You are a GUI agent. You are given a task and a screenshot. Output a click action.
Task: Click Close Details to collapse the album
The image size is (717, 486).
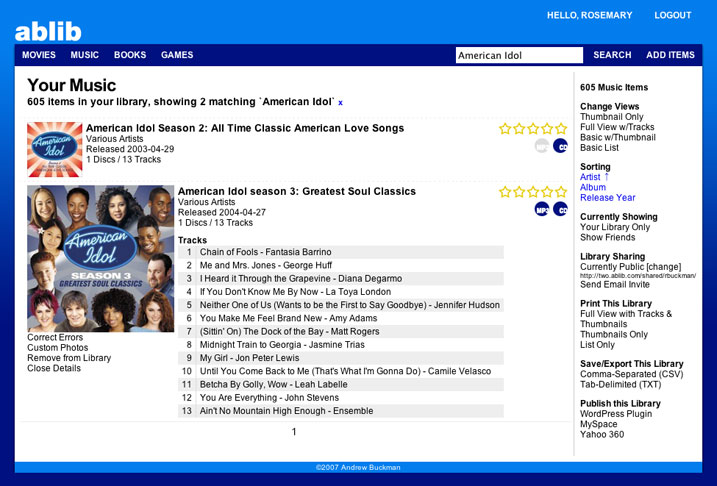54,368
